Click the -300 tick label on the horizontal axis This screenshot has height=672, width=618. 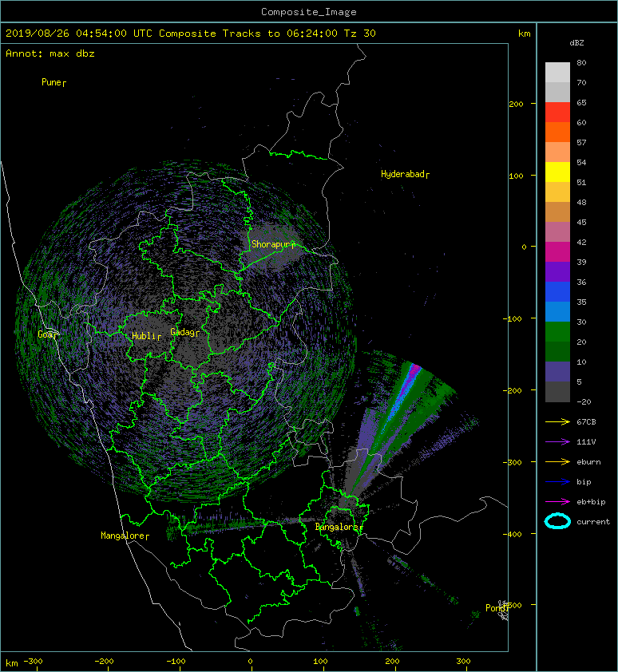pyautogui.click(x=33, y=662)
